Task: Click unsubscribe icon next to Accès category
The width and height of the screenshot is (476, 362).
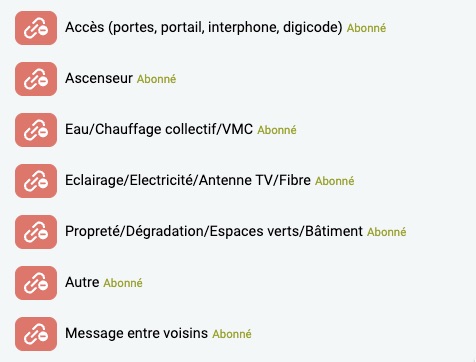Action: click(36, 28)
